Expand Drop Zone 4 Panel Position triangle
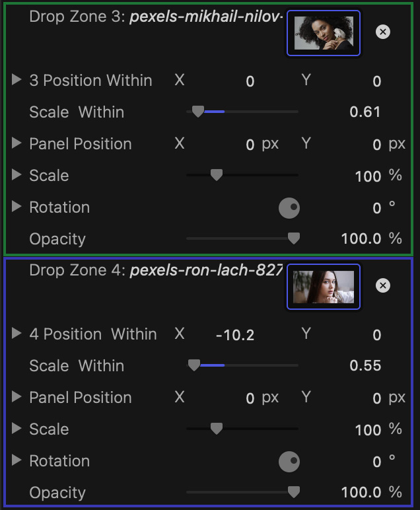 pyautogui.click(x=17, y=397)
